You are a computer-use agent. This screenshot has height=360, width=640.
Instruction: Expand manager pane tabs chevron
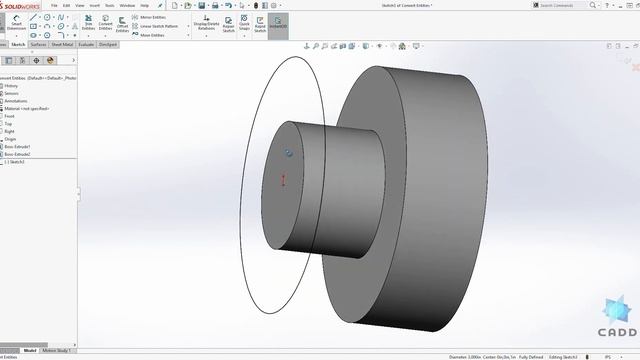[x=73, y=60]
